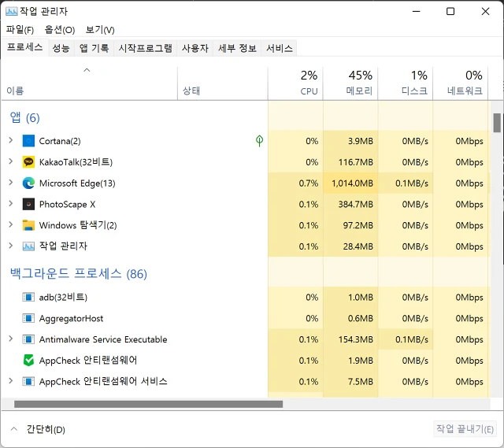Click the adb(32비트) process icon
Image resolution: width=504 pixels, height=448 pixels.
point(28,297)
